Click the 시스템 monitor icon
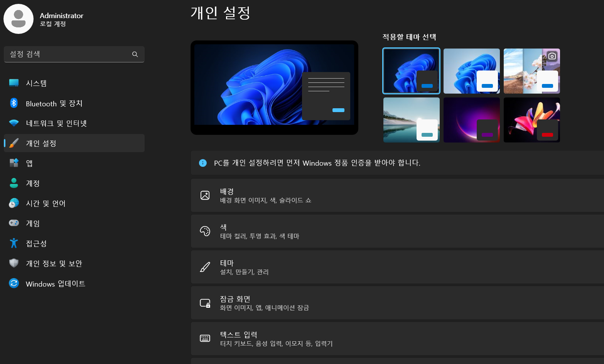The height and width of the screenshot is (364, 604). pos(14,83)
